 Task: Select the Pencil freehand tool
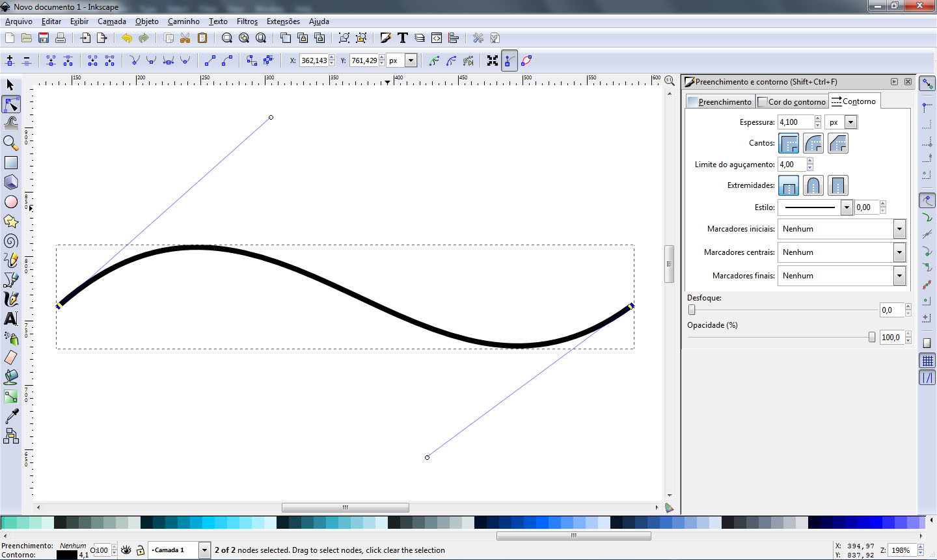tap(10, 260)
